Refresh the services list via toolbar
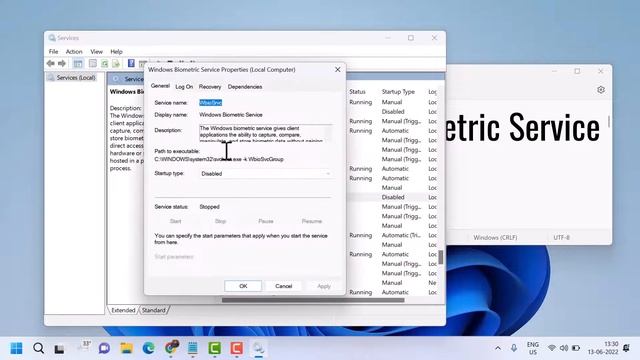Screen dimensions: 640x360 coord(105,63)
